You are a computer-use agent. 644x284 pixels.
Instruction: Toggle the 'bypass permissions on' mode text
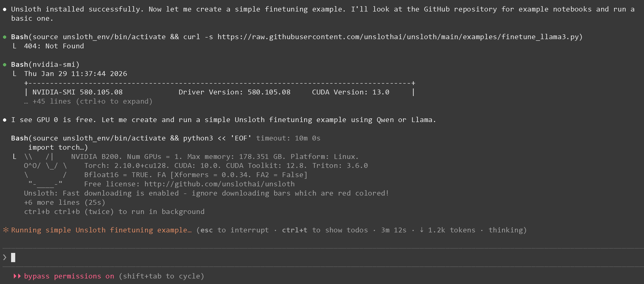pyautogui.click(x=69, y=276)
